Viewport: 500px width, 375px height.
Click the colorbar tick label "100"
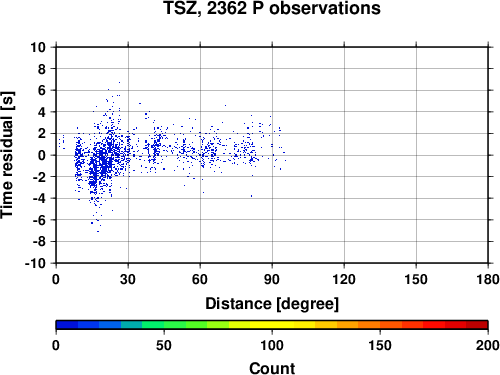272,345
